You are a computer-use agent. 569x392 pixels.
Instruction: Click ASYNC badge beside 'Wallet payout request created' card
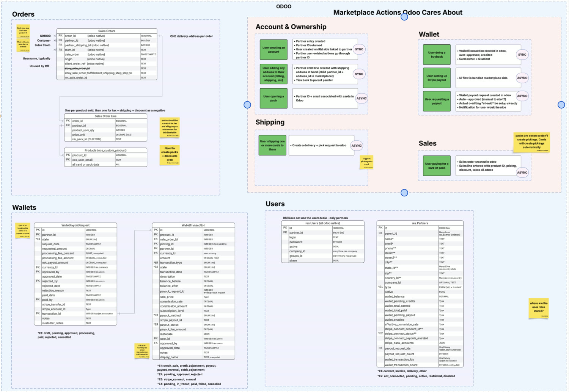point(522,96)
